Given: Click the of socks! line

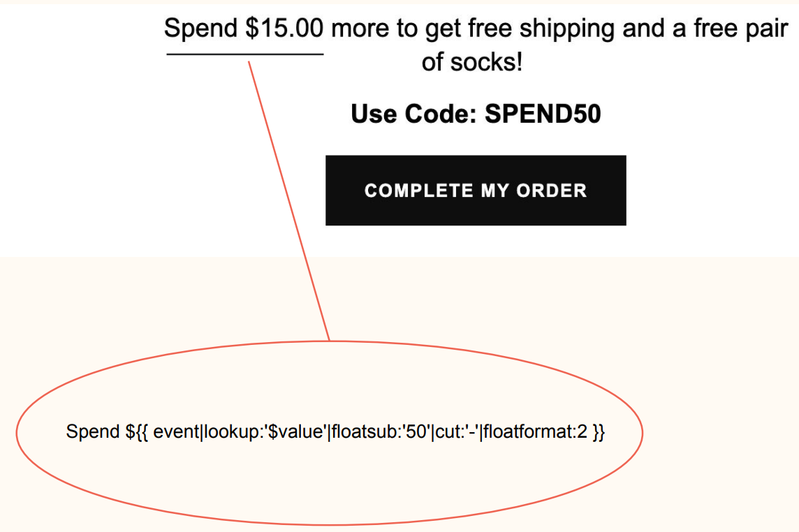Looking at the screenshot, I should (x=472, y=62).
